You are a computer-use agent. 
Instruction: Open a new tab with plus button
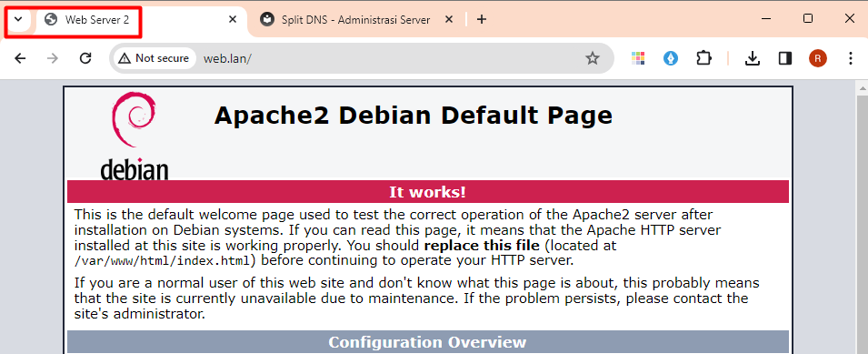pyautogui.click(x=482, y=19)
